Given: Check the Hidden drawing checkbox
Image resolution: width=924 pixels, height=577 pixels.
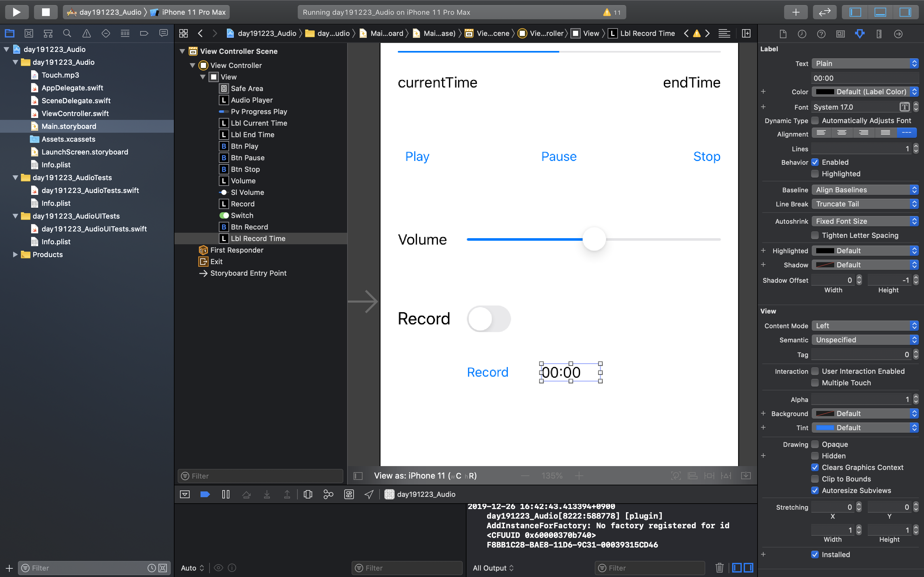Looking at the screenshot, I should point(815,456).
